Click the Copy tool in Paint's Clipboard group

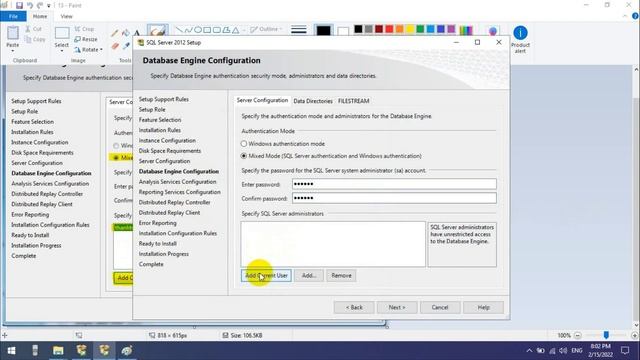[x=35, y=40]
